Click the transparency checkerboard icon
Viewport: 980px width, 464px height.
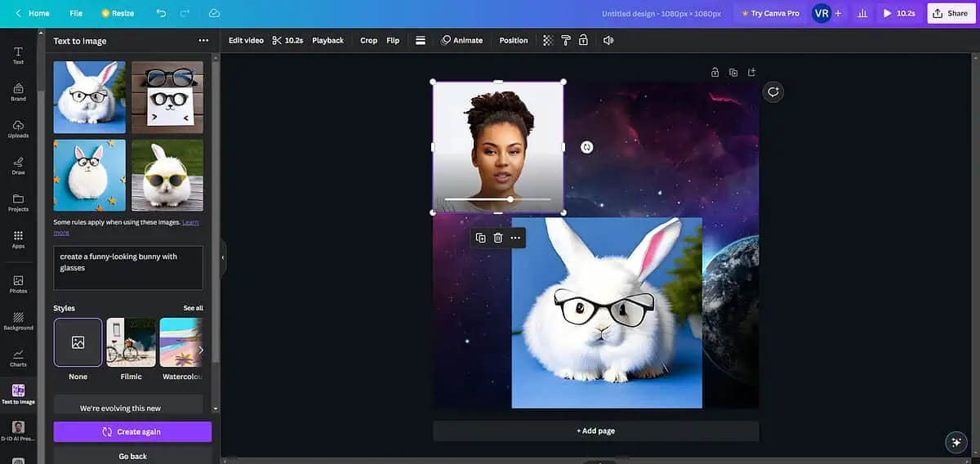pos(548,40)
